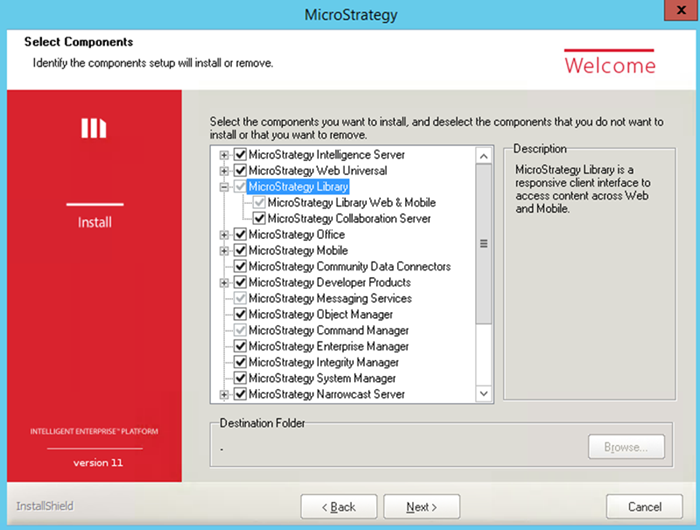This screenshot has width=700, height=530.
Task: Uncheck MicroStrategy System Manager checkbox
Action: (x=240, y=378)
